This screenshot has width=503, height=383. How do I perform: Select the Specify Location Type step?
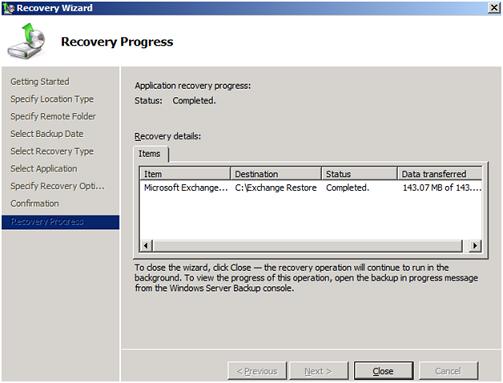(x=52, y=99)
